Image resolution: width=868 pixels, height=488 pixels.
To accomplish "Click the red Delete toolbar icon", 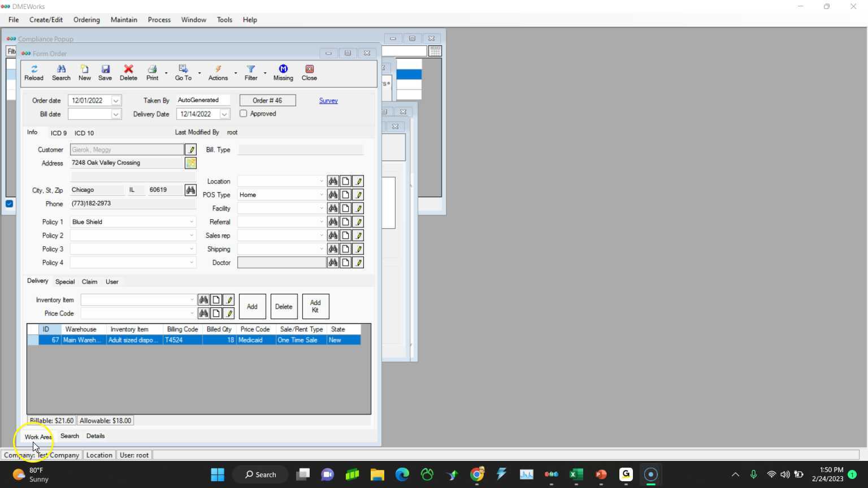I will [128, 72].
